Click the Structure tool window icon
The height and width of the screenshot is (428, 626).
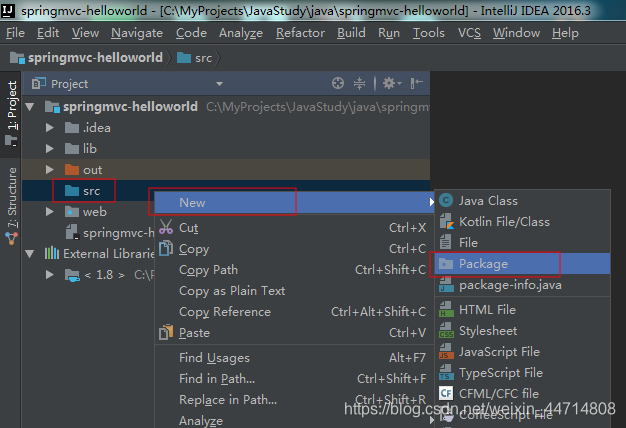point(11,238)
